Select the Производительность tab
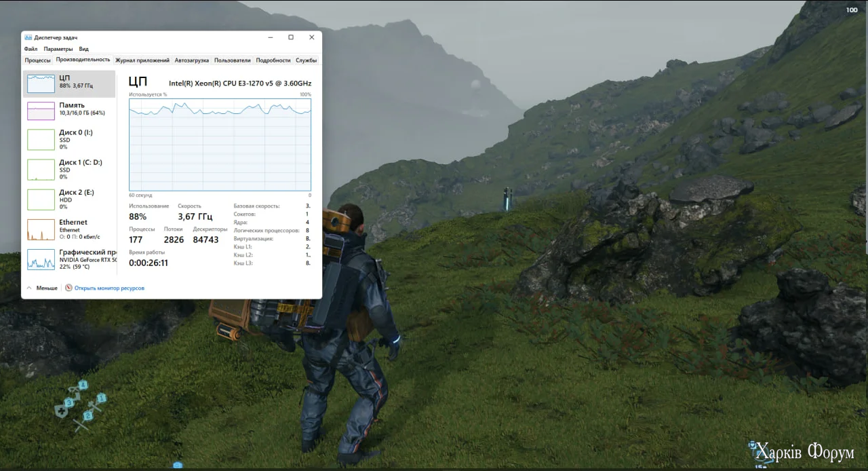 click(83, 60)
